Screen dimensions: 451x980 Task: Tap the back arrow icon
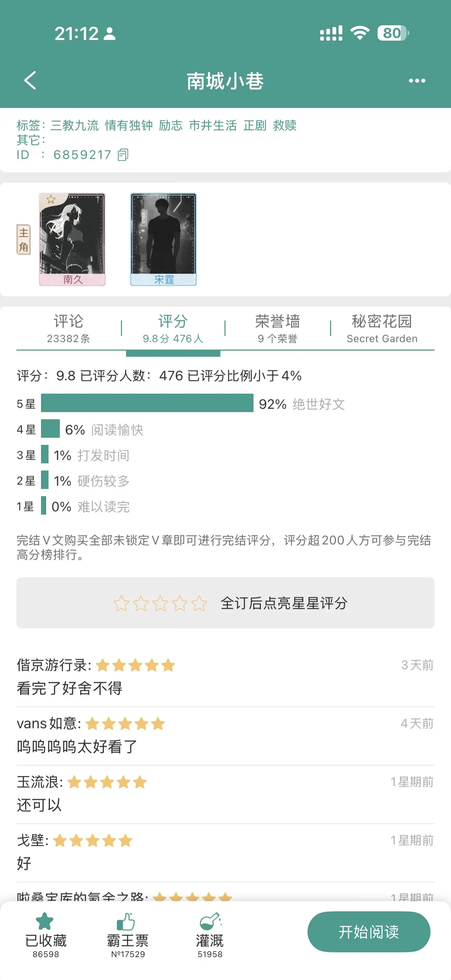[x=30, y=80]
